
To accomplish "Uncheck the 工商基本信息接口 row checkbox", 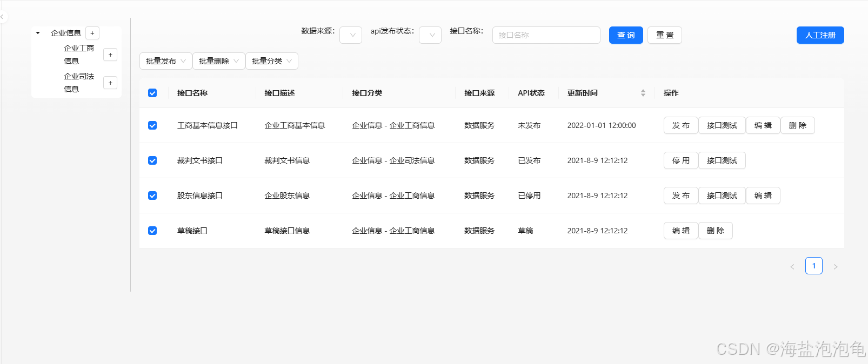I will click(152, 125).
